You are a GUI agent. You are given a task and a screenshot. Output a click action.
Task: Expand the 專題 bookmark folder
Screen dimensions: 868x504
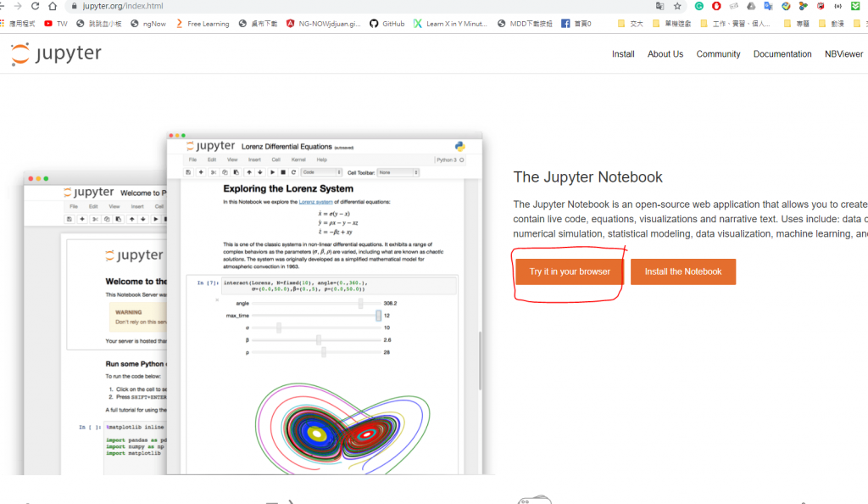[x=797, y=24]
